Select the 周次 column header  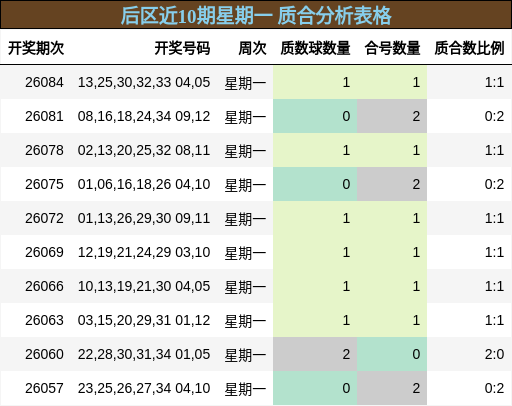point(252,48)
